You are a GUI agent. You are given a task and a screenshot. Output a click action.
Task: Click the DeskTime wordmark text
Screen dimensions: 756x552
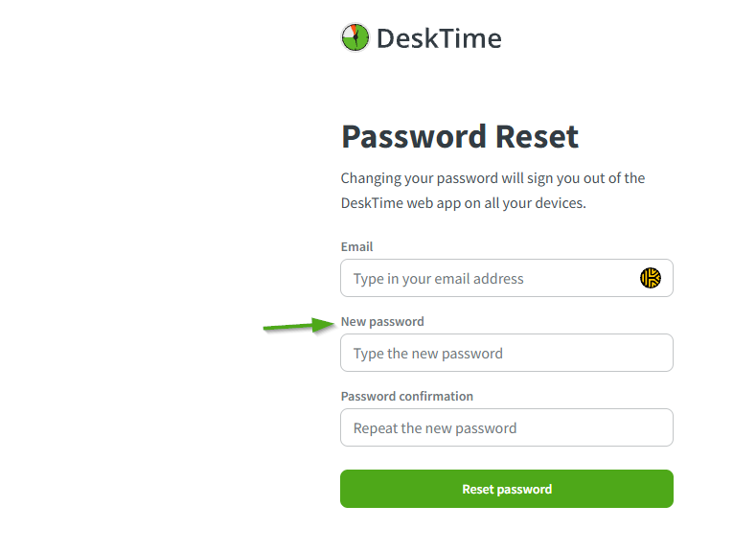point(439,38)
